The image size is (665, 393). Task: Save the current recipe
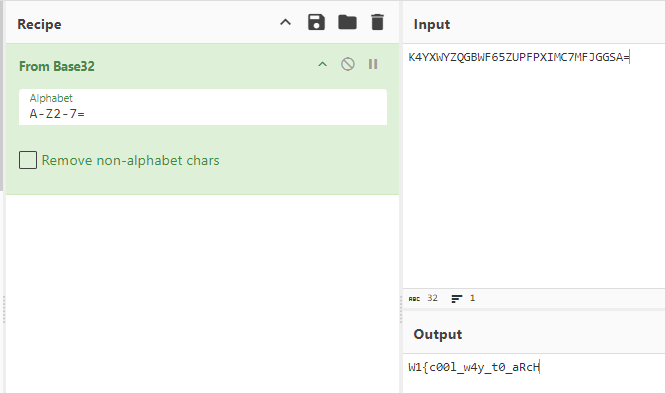(316, 22)
